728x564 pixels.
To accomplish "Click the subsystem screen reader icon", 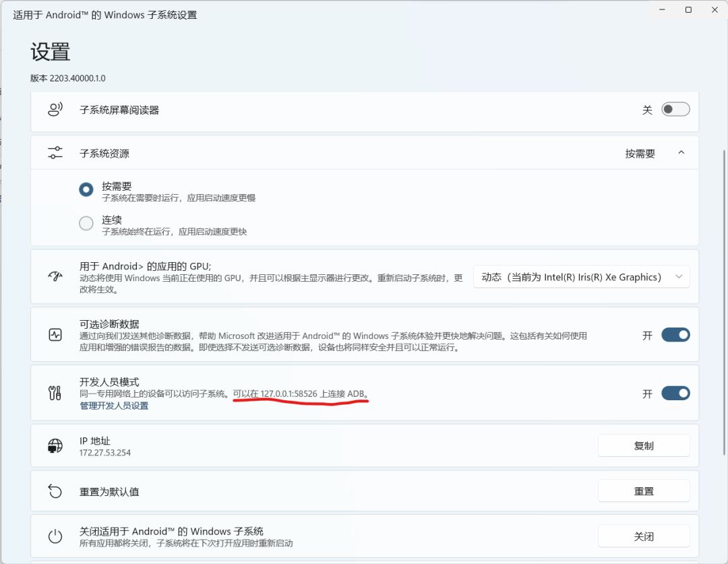I will pos(55,110).
